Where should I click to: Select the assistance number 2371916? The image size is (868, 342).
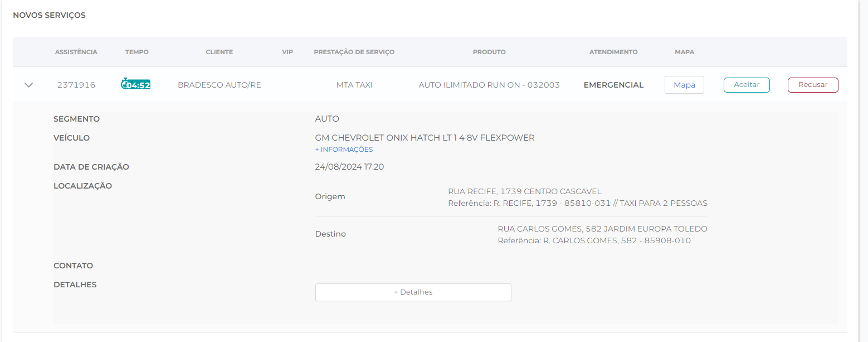[76, 85]
